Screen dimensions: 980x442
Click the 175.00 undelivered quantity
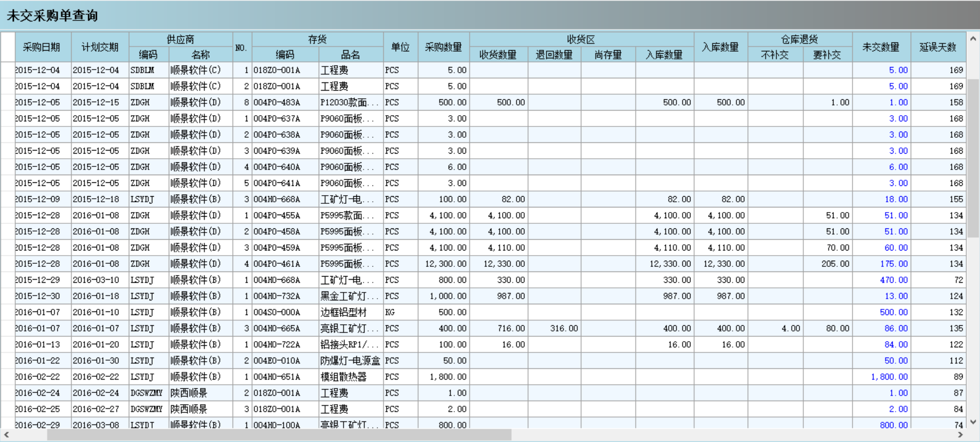coord(881,264)
